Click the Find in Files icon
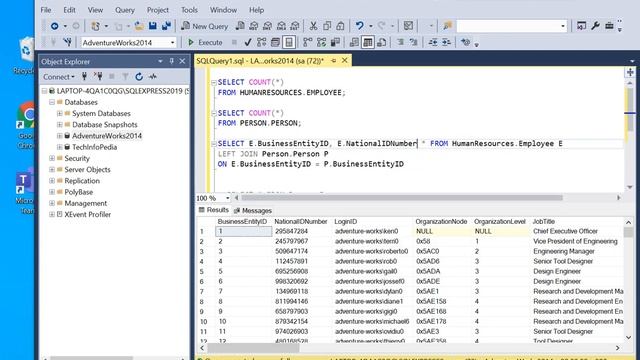Viewport: 640px width, 360px height. (x=448, y=26)
